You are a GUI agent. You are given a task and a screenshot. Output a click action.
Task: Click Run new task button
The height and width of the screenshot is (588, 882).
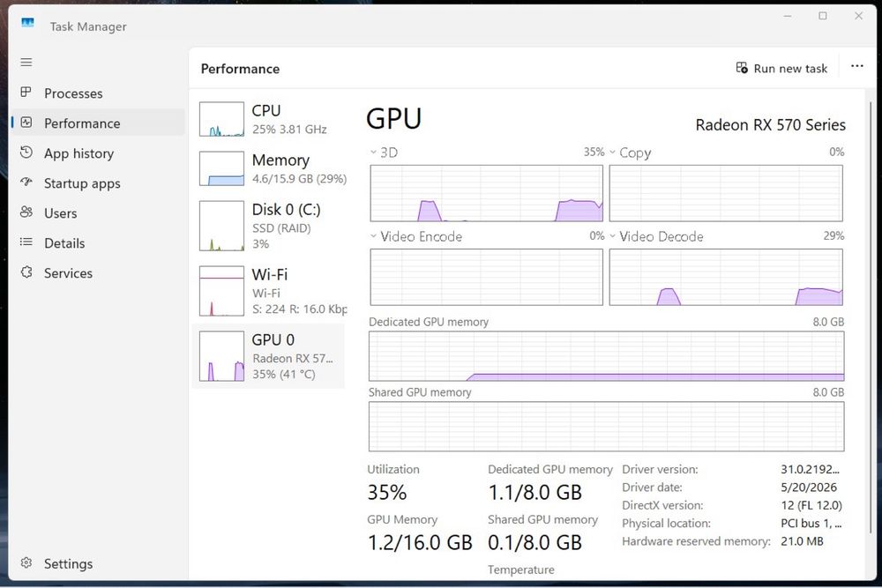[x=781, y=68]
